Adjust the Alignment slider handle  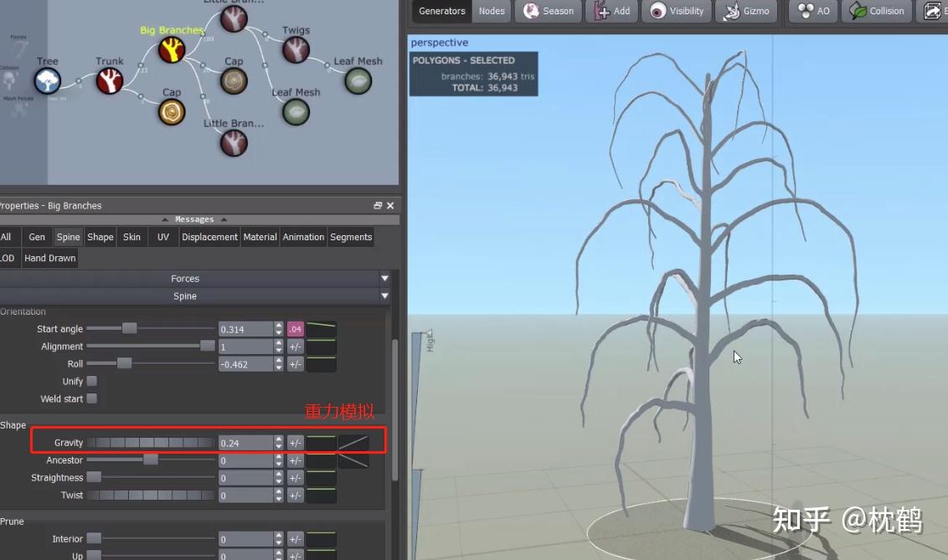208,346
